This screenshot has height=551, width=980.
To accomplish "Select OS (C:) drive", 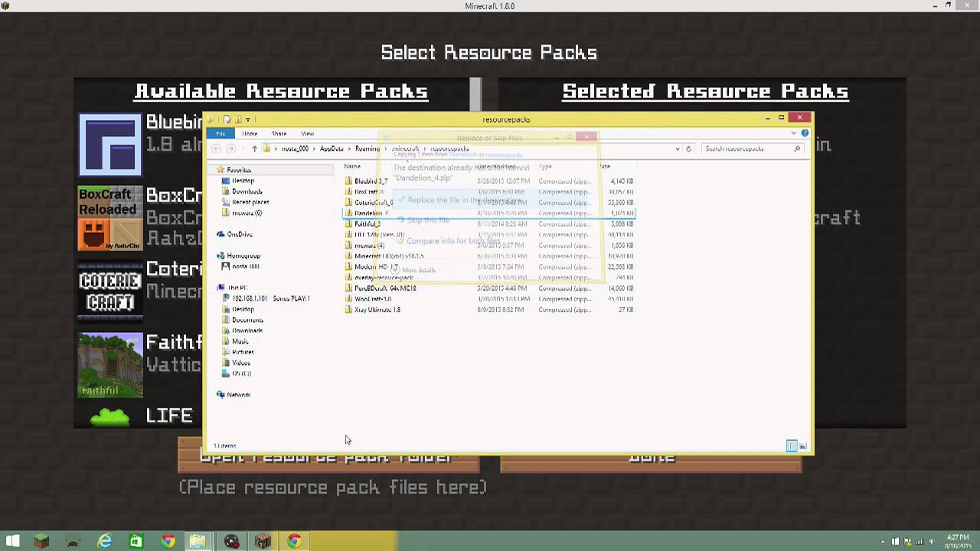I will tap(241, 373).
